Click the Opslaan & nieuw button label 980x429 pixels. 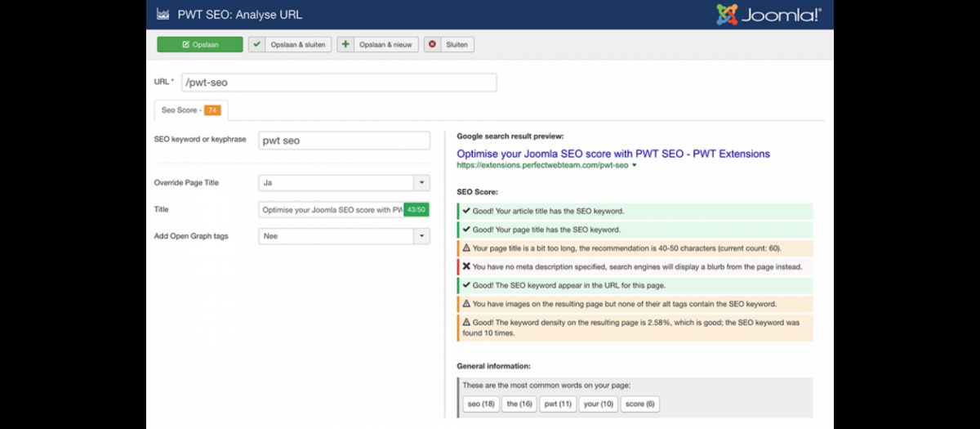[x=386, y=45]
